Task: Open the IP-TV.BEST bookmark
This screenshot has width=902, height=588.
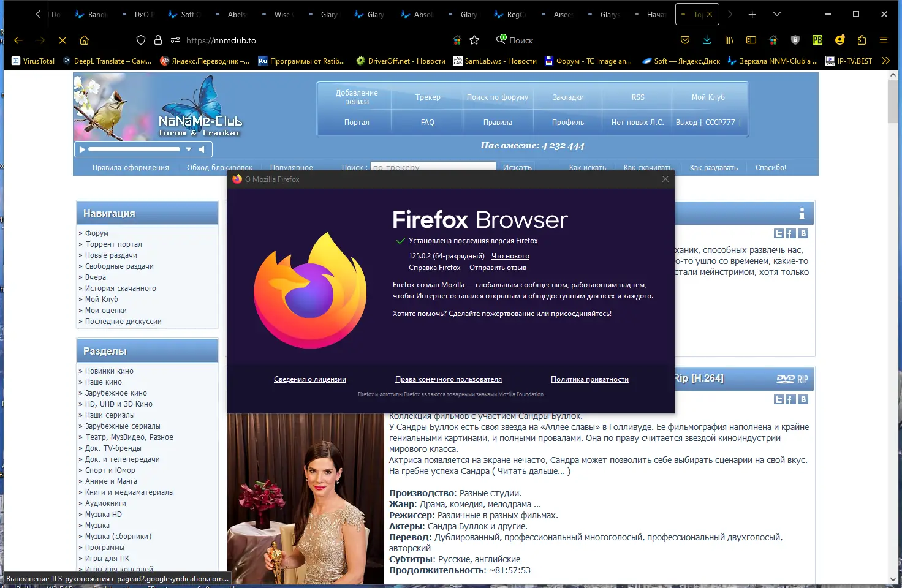Action: point(849,61)
